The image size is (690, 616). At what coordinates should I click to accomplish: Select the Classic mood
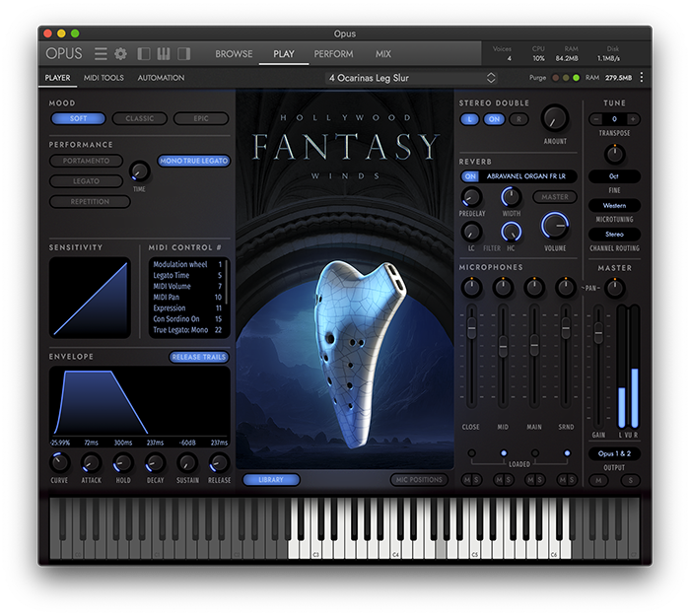click(140, 119)
